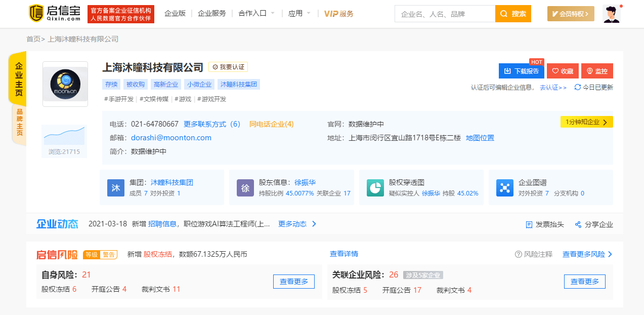Click the 官方备案企业征信机构 red banner
The image size is (644, 315).
click(x=121, y=14)
